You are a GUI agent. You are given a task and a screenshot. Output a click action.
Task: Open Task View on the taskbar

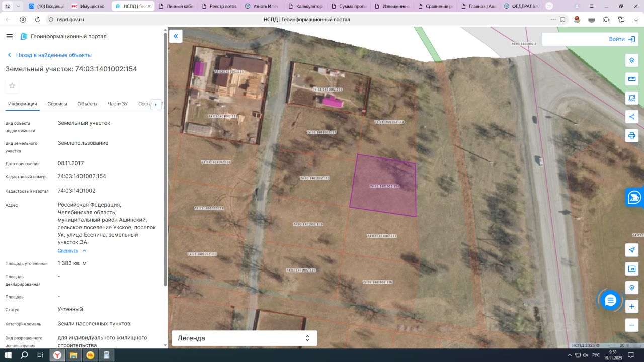(x=40, y=355)
